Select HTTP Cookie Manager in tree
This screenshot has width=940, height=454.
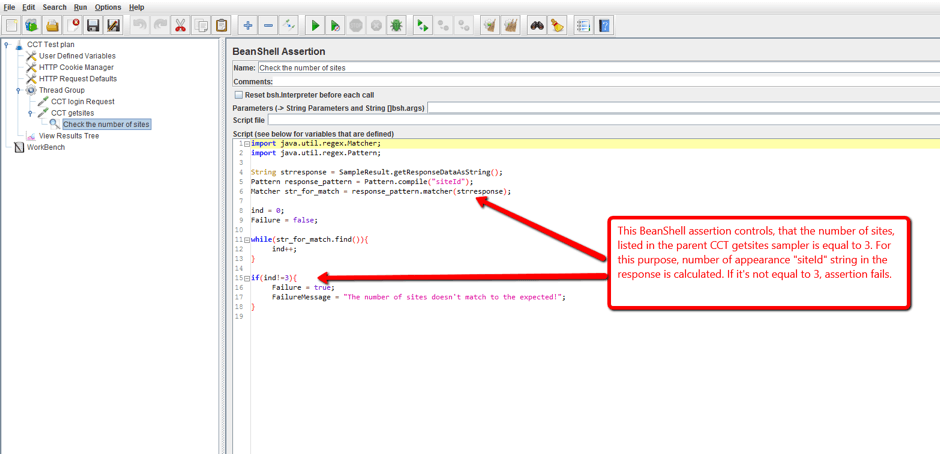point(76,67)
